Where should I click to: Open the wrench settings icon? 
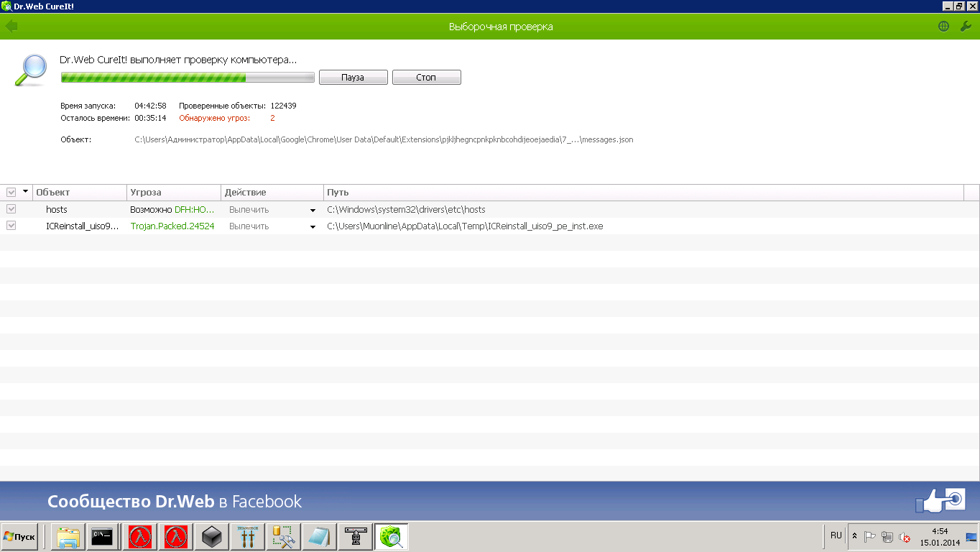966,27
